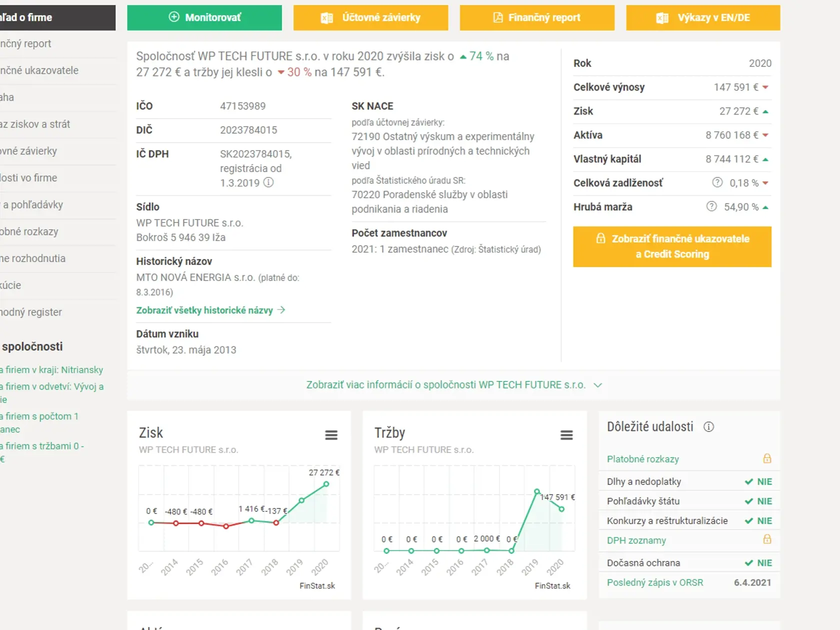Click the spreadsheet icon on Účtovné závierky
The width and height of the screenshot is (840, 630).
pos(327,18)
